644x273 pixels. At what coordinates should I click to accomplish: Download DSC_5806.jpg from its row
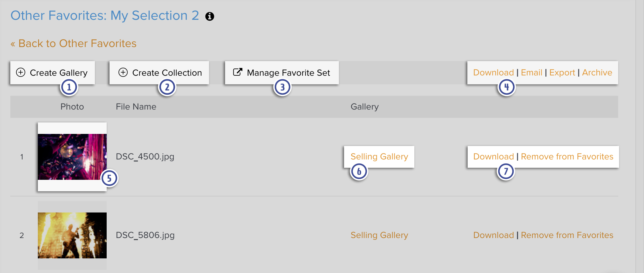[493, 235]
